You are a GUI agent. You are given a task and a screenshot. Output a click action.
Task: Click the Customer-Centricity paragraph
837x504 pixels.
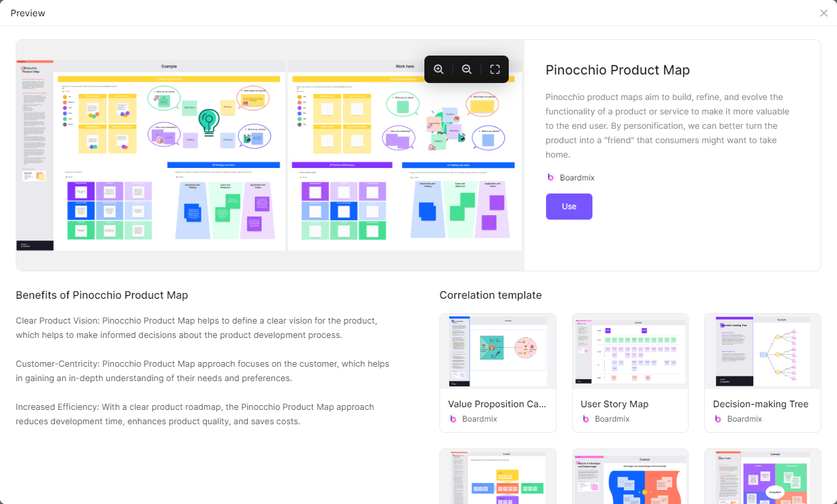point(203,371)
